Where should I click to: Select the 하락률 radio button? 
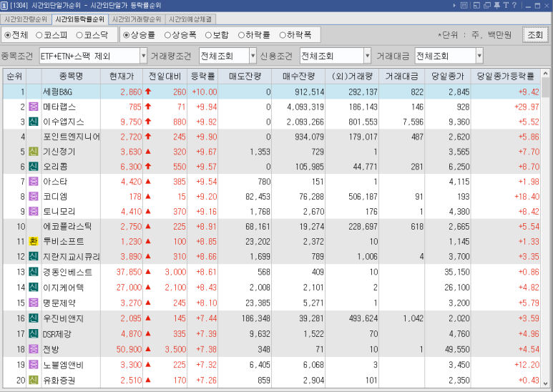[241, 35]
